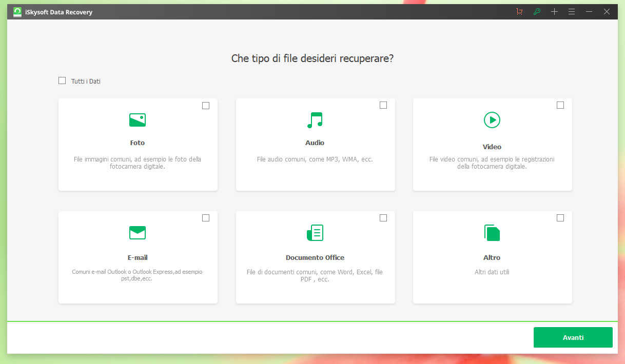Click the Foto picture icon
625x364 pixels.
[x=138, y=120]
